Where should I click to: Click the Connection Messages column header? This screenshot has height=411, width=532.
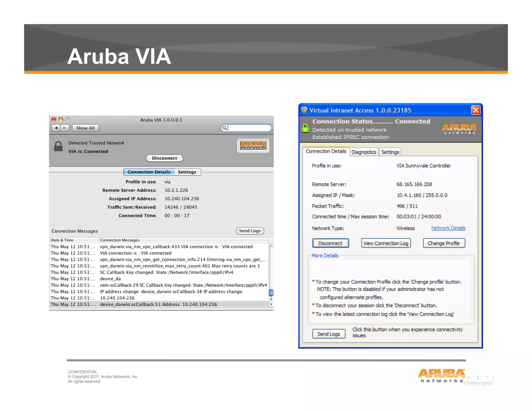(x=183, y=240)
